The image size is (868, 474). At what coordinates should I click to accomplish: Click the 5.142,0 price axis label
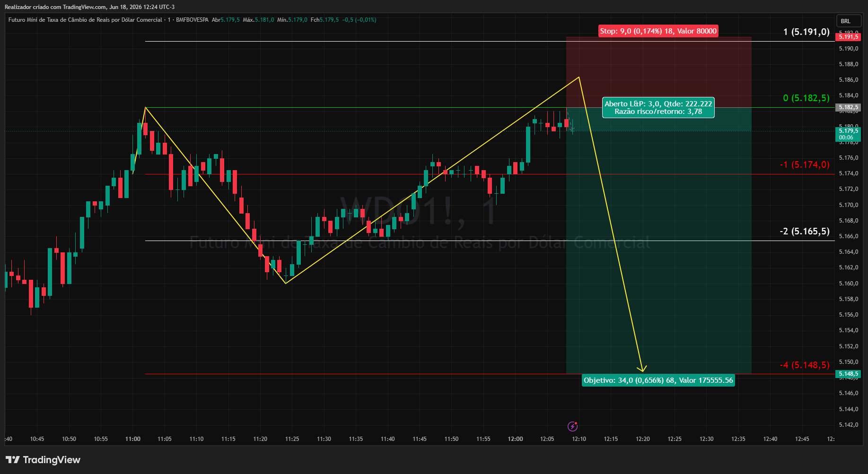click(x=849, y=425)
